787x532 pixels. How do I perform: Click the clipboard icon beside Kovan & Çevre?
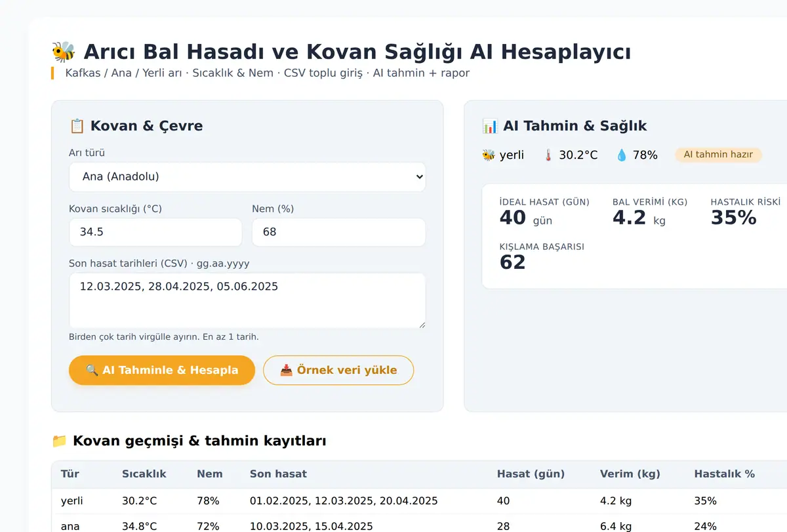tap(77, 126)
